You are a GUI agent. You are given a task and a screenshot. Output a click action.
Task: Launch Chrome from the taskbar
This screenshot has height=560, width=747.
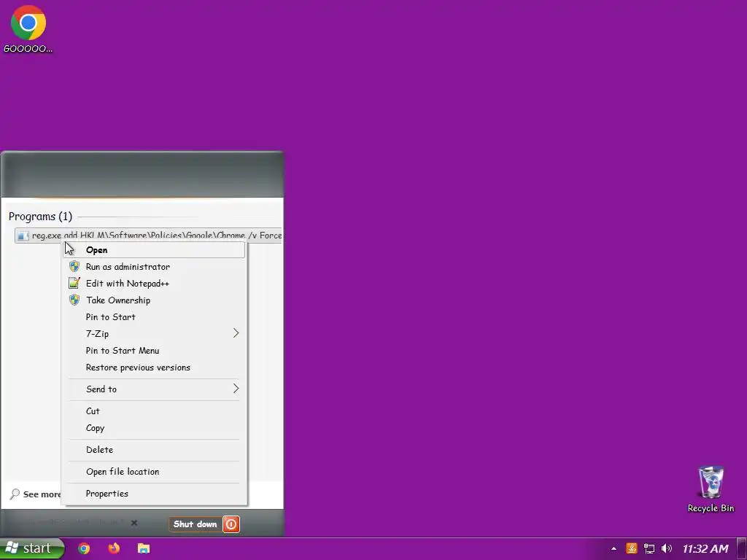click(x=84, y=548)
